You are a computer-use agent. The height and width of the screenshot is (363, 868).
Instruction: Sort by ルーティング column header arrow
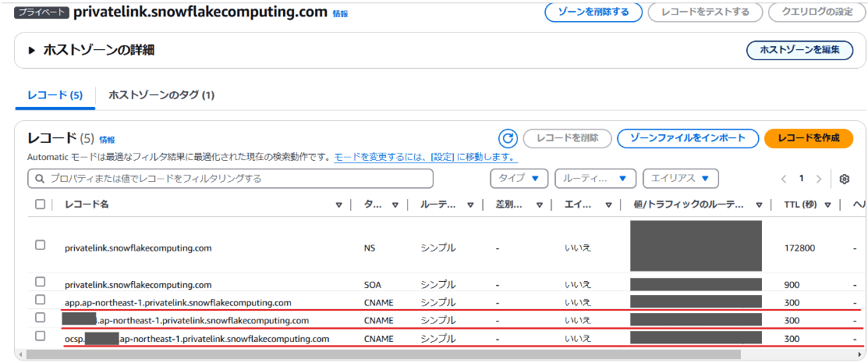coord(470,205)
